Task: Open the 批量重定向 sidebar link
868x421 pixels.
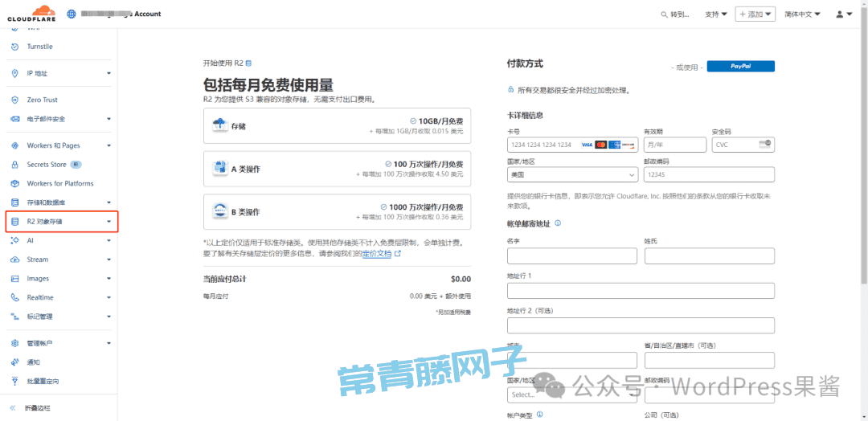Action: tap(43, 381)
